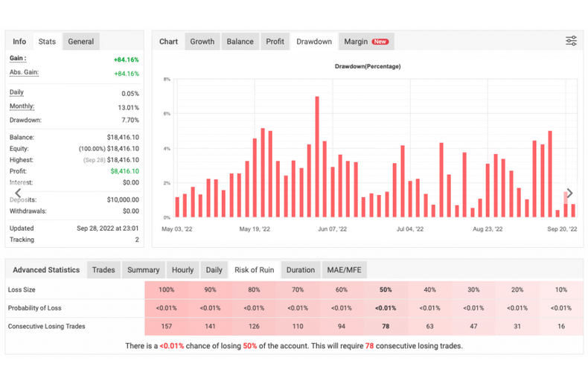The width and height of the screenshot is (588, 384).
Task: Open the Balance chart tab
Action: click(x=240, y=42)
